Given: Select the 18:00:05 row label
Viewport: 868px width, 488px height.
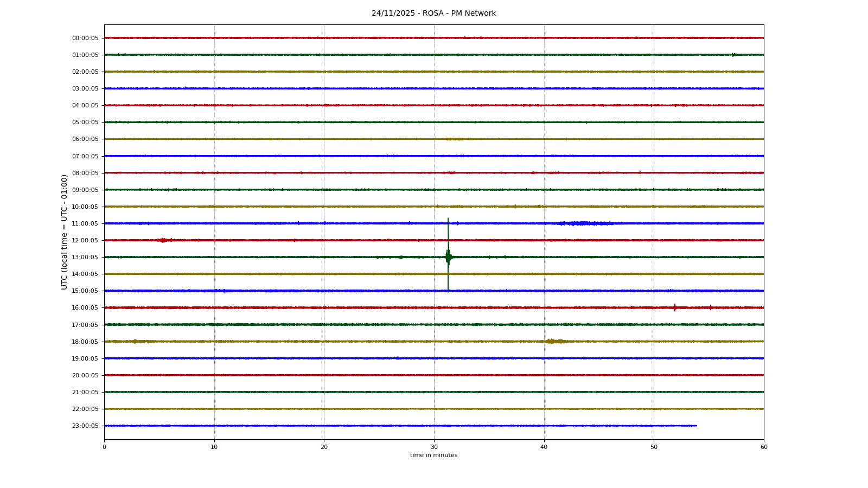Looking at the screenshot, I should 85,342.
